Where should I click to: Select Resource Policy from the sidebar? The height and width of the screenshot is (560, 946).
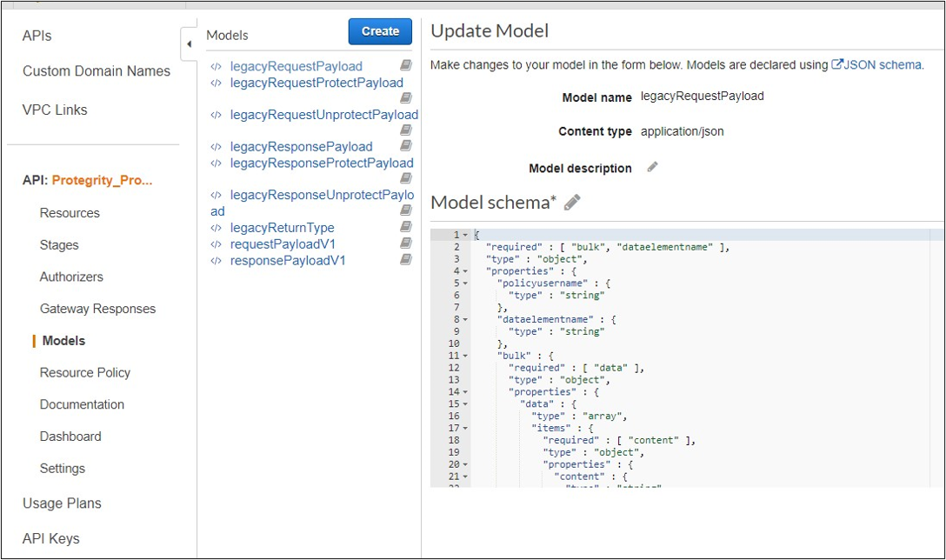[x=85, y=372]
